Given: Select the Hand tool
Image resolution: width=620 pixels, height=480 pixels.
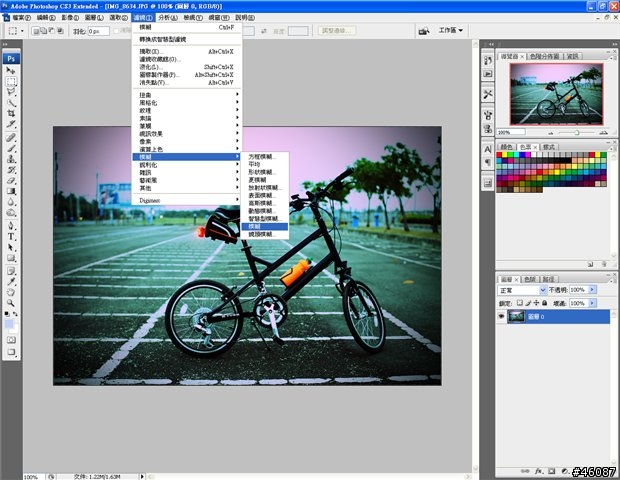Looking at the screenshot, I should tap(11, 292).
